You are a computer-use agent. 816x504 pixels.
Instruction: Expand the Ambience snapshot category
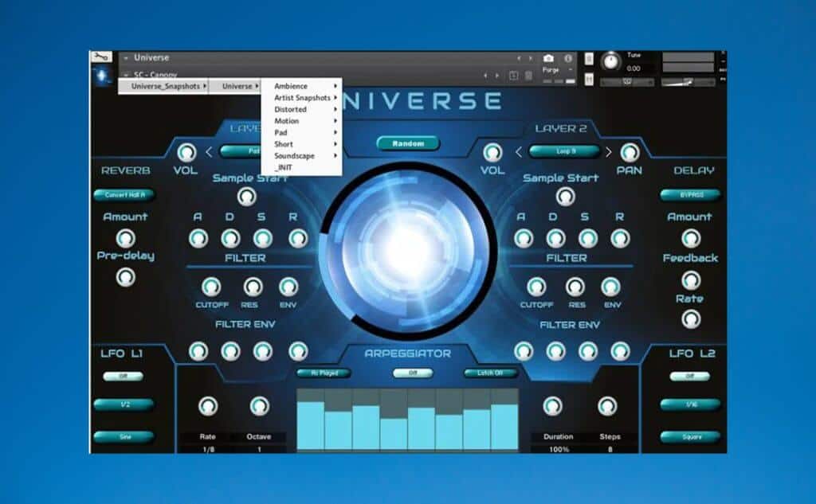point(302,86)
